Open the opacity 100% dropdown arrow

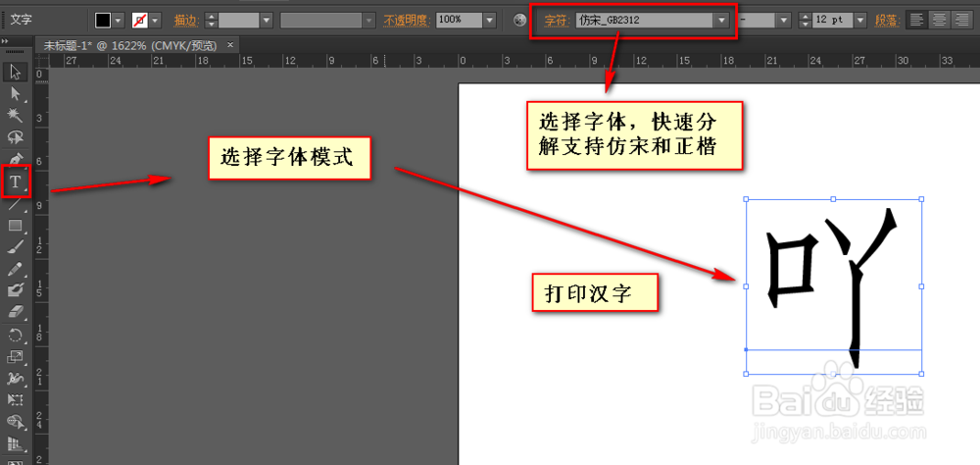click(x=490, y=20)
